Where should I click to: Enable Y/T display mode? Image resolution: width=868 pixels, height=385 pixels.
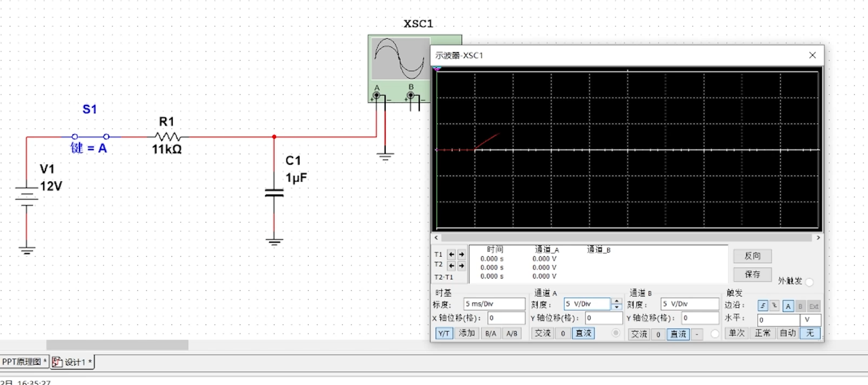pos(444,334)
